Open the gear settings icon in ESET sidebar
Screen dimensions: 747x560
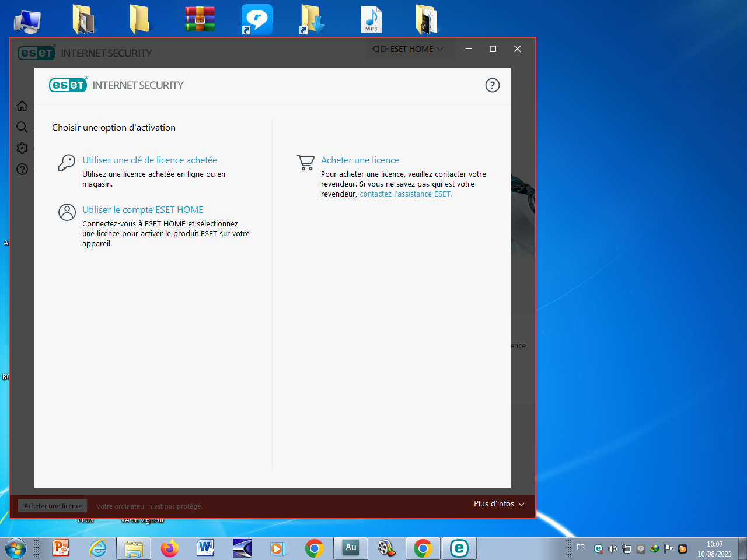coord(22,148)
